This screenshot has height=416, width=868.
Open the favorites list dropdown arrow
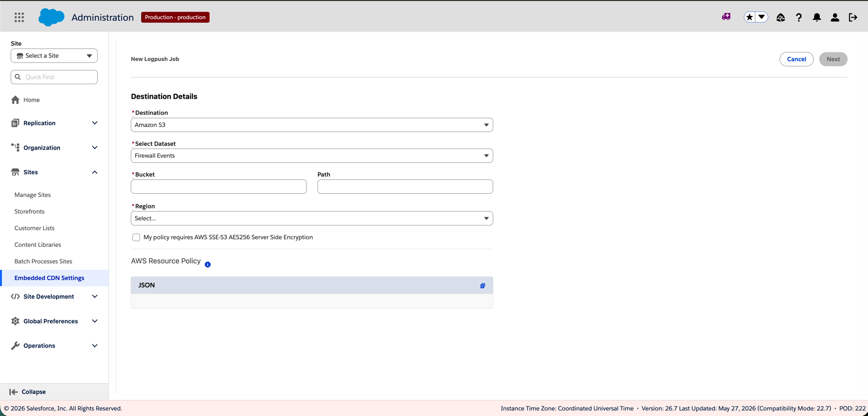tap(762, 17)
